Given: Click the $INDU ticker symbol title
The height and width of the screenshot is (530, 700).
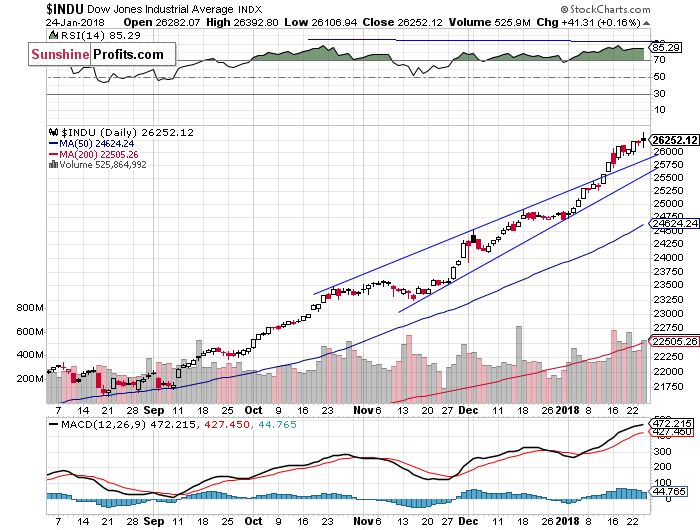Looking at the screenshot, I should pyautogui.click(x=65, y=8).
